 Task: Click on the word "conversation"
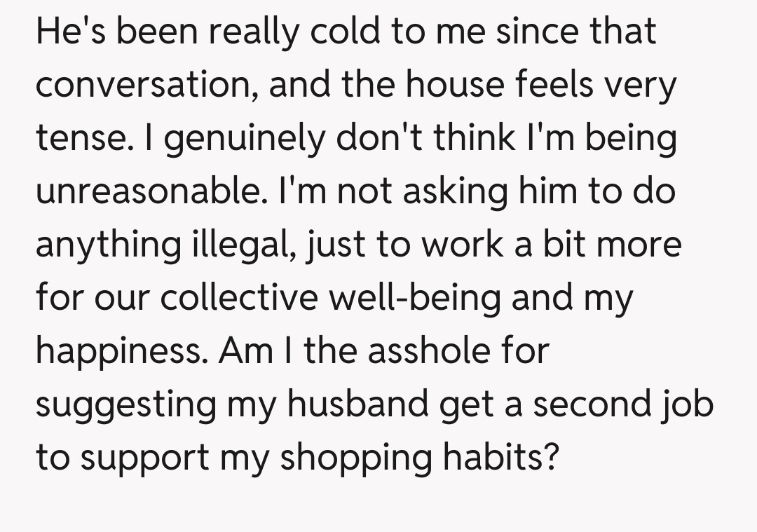tap(145, 86)
